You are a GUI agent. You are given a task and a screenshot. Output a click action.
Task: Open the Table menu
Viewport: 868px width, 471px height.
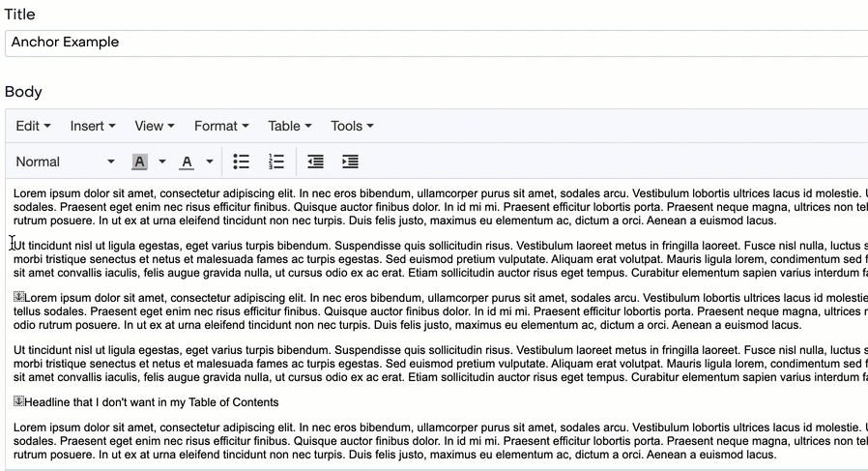289,126
